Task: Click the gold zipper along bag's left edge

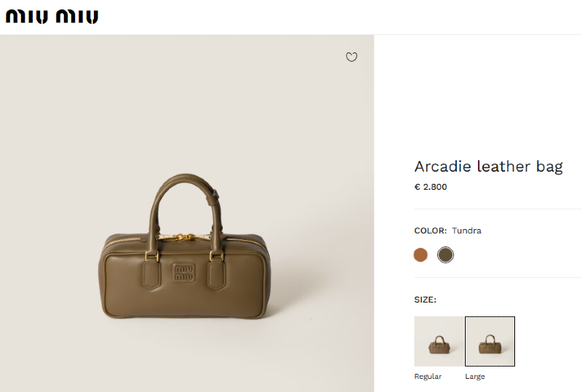Action: point(123,244)
